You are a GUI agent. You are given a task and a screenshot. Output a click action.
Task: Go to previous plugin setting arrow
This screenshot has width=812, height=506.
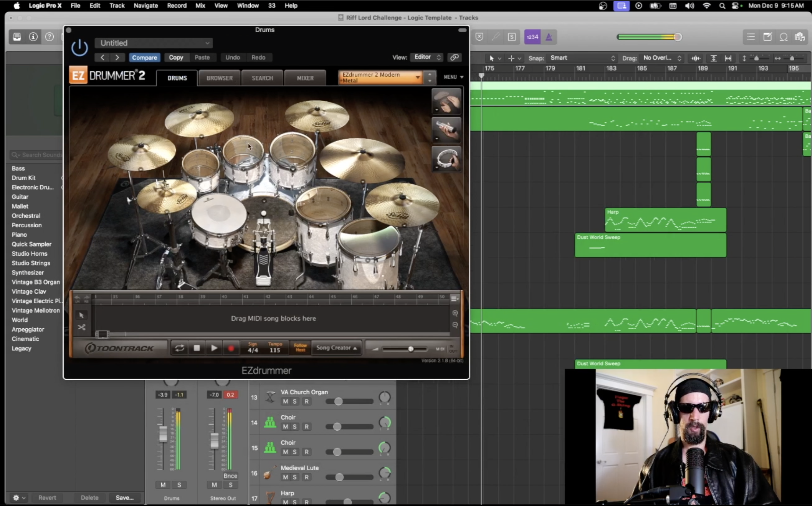click(x=102, y=57)
